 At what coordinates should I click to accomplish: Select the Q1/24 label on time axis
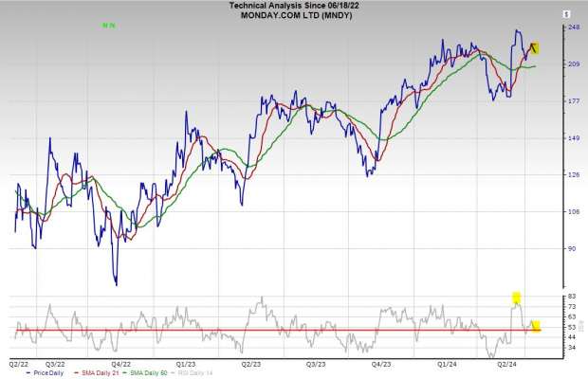[x=446, y=363]
